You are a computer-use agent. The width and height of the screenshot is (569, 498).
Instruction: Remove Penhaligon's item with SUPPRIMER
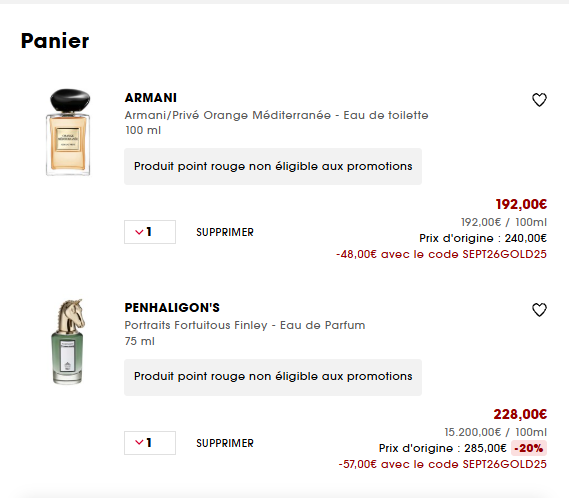pyautogui.click(x=225, y=443)
